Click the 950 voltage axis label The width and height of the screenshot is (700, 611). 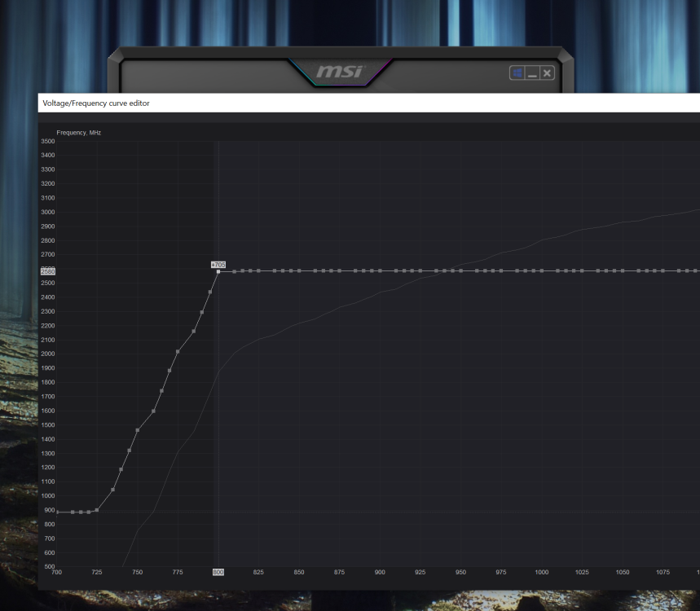[x=460, y=572]
